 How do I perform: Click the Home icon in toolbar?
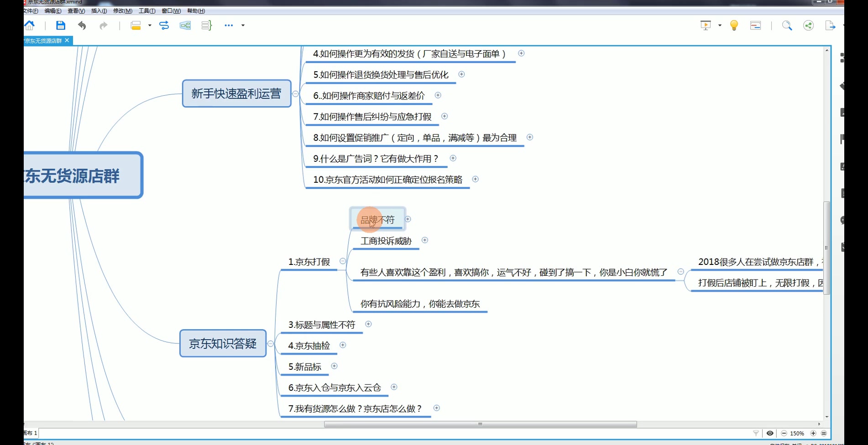coord(30,26)
